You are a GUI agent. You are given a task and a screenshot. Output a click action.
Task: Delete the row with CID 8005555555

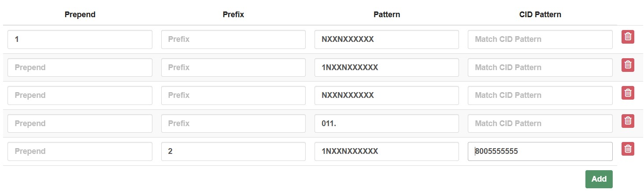point(628,149)
